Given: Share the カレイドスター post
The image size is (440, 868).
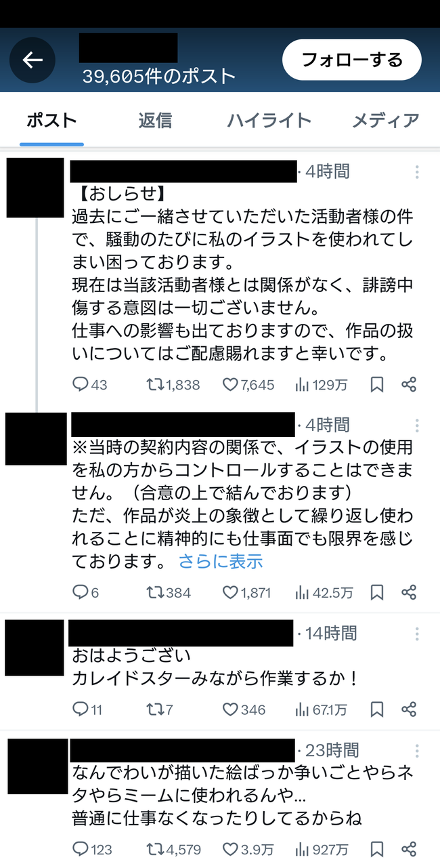Looking at the screenshot, I should (x=409, y=709).
